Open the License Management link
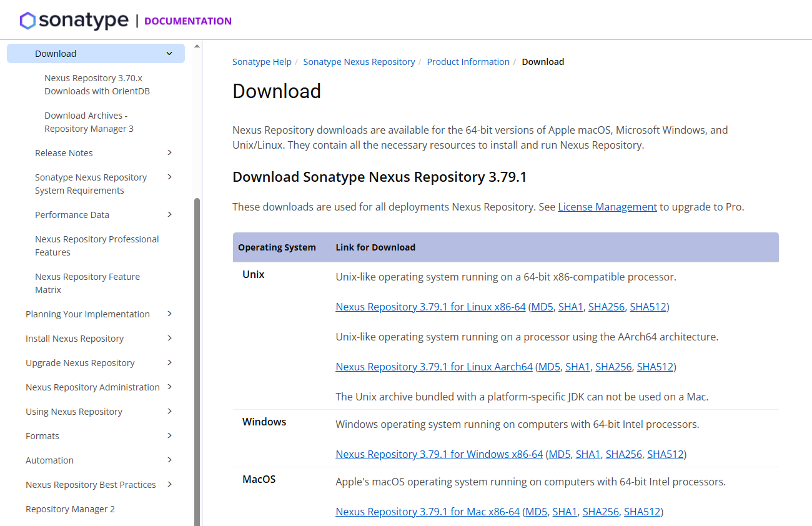This screenshot has height=526, width=812. (607, 207)
